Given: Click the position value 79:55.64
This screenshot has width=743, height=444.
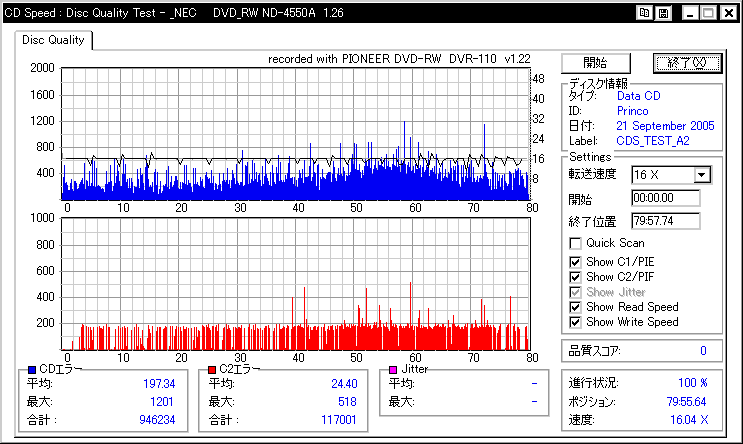Looking at the screenshot, I should pyautogui.click(x=686, y=402).
